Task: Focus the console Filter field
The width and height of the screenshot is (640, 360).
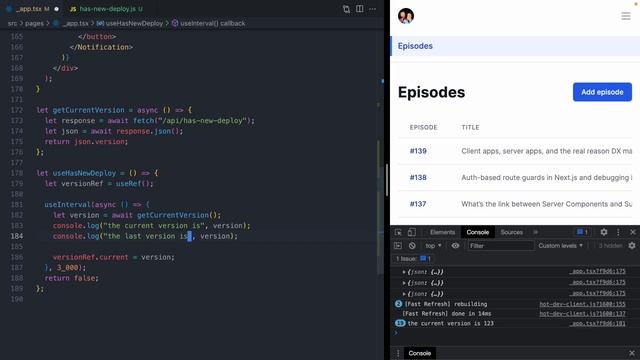Action: click(501, 245)
